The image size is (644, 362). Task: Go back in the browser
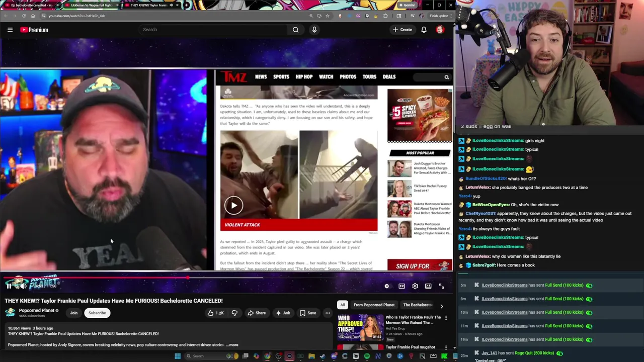click(x=5, y=16)
